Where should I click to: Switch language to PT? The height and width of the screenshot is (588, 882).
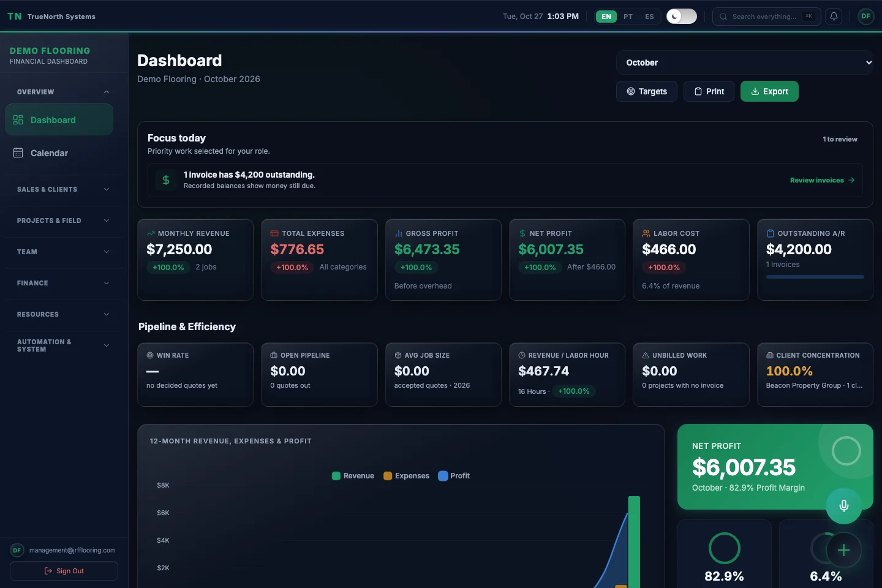point(628,17)
